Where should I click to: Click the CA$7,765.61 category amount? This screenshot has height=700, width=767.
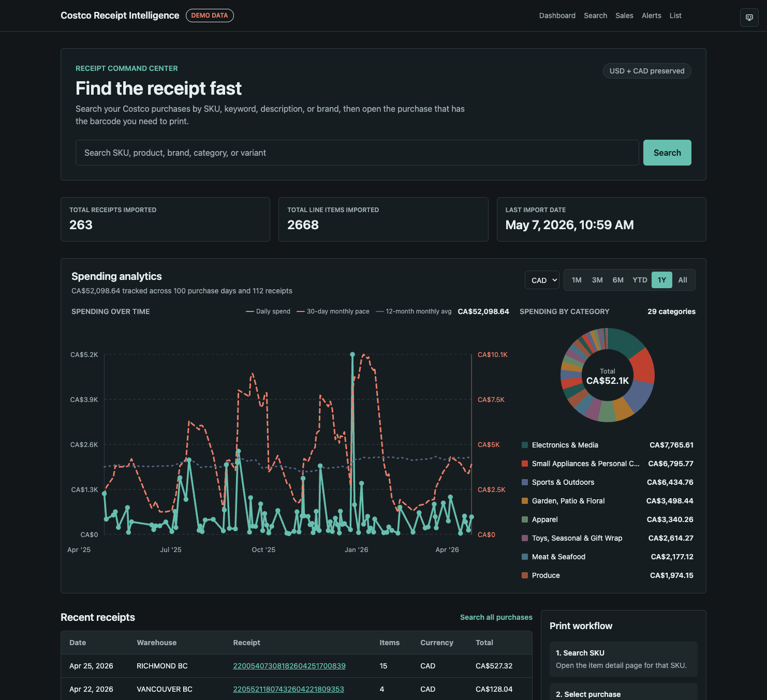tap(671, 445)
